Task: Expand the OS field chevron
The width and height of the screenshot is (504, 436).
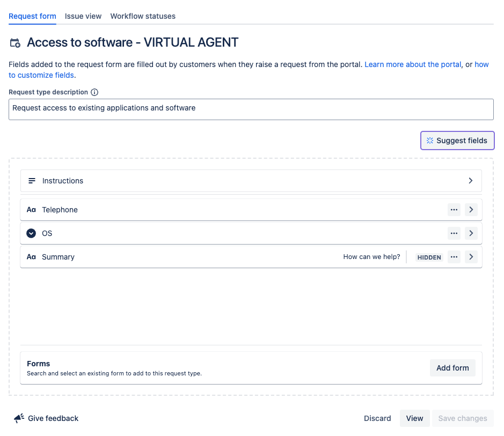Action: click(471, 233)
